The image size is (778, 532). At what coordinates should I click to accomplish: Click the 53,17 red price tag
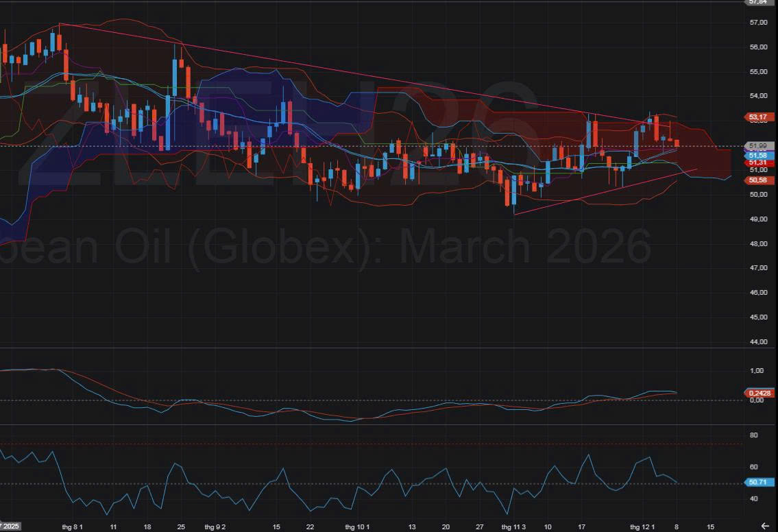[x=757, y=117]
